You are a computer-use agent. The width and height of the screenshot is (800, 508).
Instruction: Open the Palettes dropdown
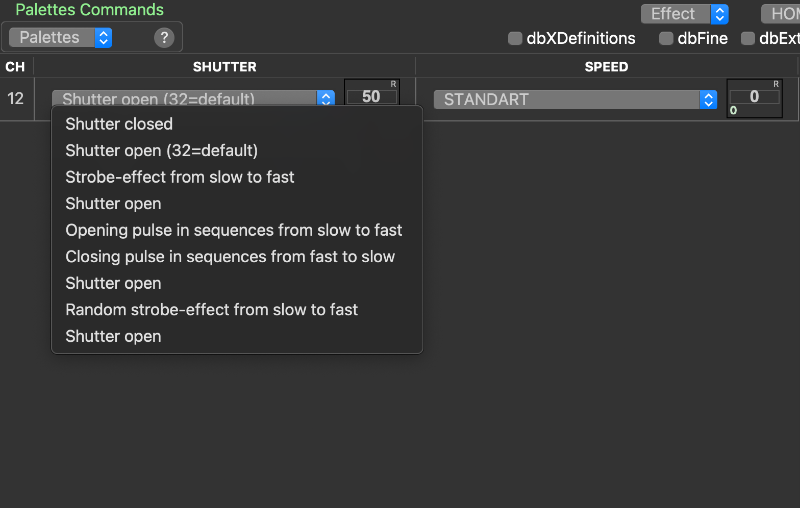[60, 38]
